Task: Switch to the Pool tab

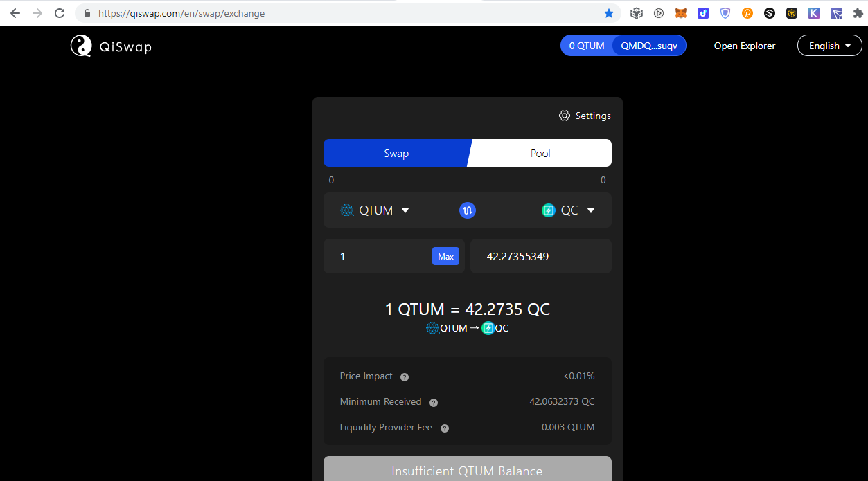Action: (540, 153)
